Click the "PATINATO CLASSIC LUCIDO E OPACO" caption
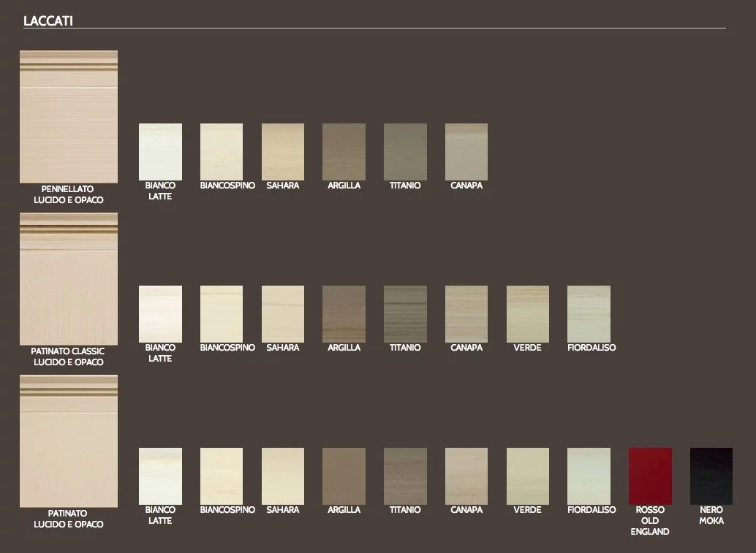The height and width of the screenshot is (553, 756). coord(68,356)
